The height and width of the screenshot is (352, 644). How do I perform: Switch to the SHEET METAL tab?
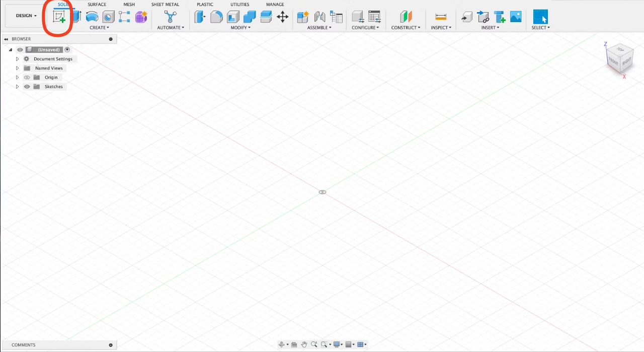[x=165, y=5]
